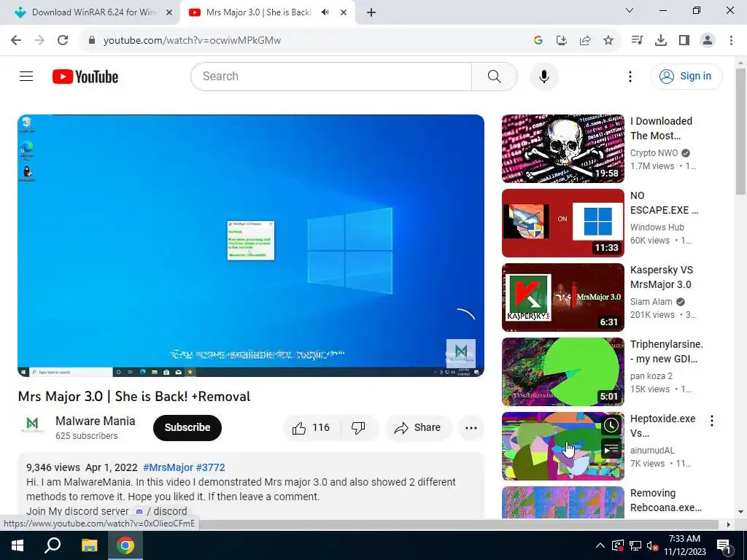
Task: Open Malware Mania channel avatar
Action: click(x=32, y=424)
